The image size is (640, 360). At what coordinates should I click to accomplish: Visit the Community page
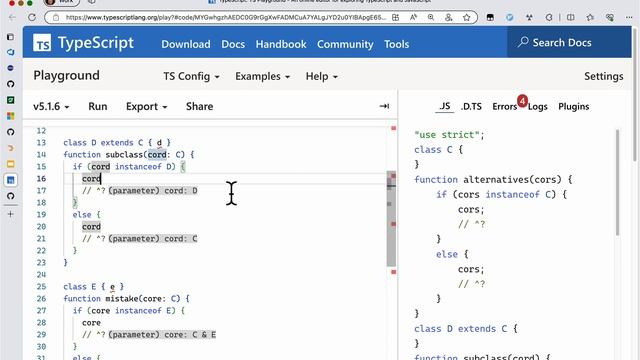coord(345,44)
